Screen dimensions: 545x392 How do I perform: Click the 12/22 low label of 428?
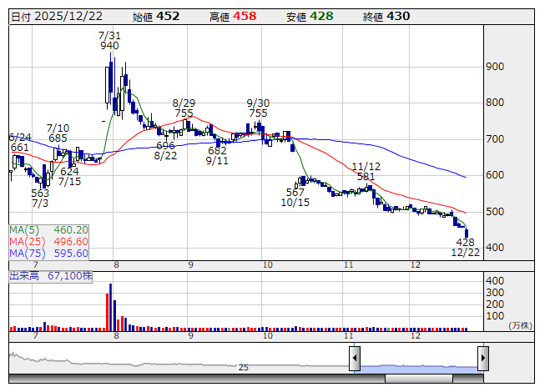point(464,246)
